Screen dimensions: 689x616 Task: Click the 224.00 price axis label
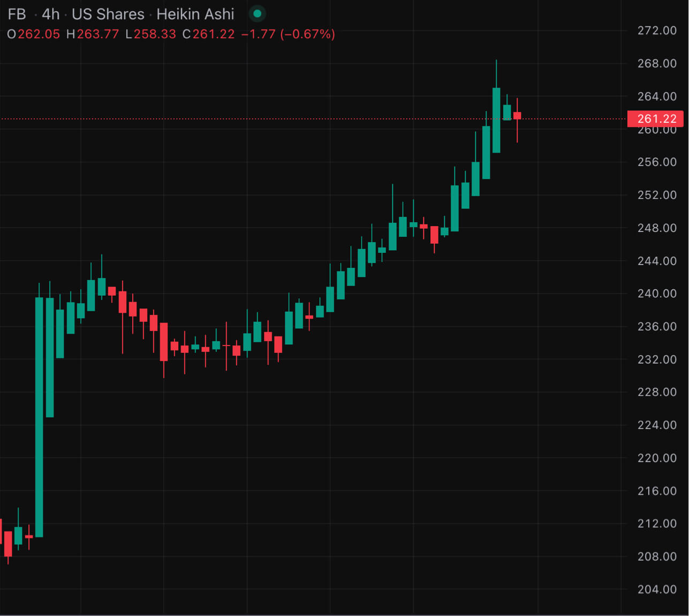pyautogui.click(x=657, y=425)
